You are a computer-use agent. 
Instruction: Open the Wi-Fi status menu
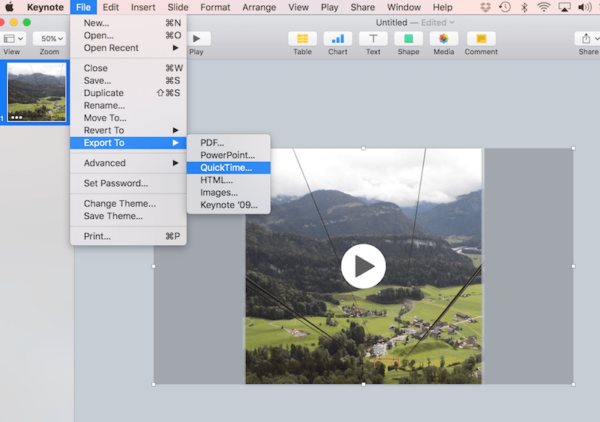coord(544,7)
